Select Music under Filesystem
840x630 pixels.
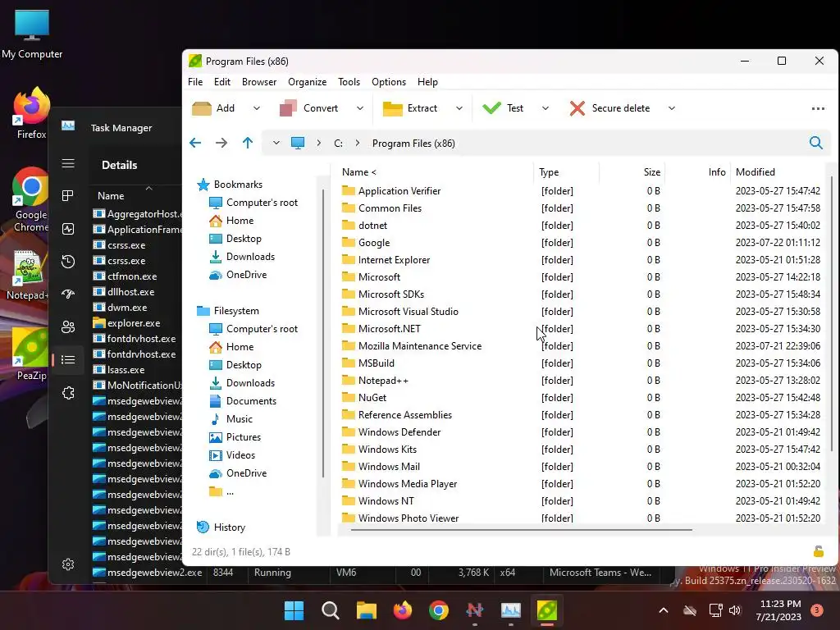click(231, 419)
